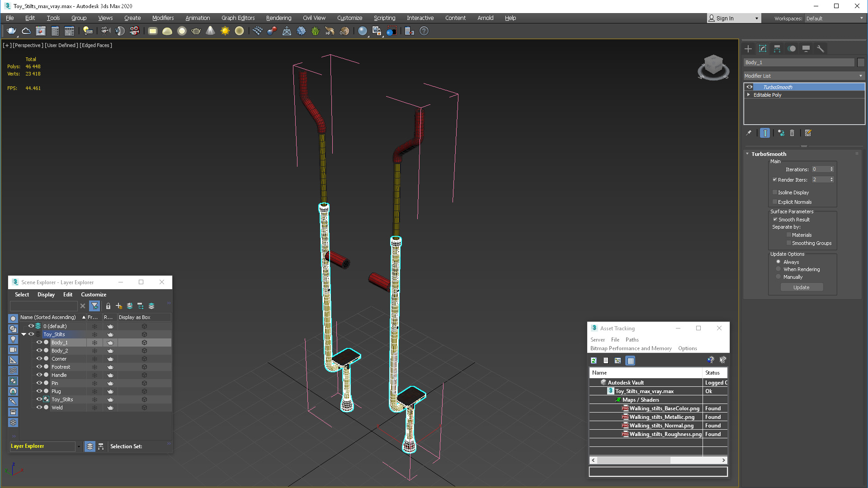Click the V-Ray fur grass icon
Screen dimensions: 868x488
315,31
